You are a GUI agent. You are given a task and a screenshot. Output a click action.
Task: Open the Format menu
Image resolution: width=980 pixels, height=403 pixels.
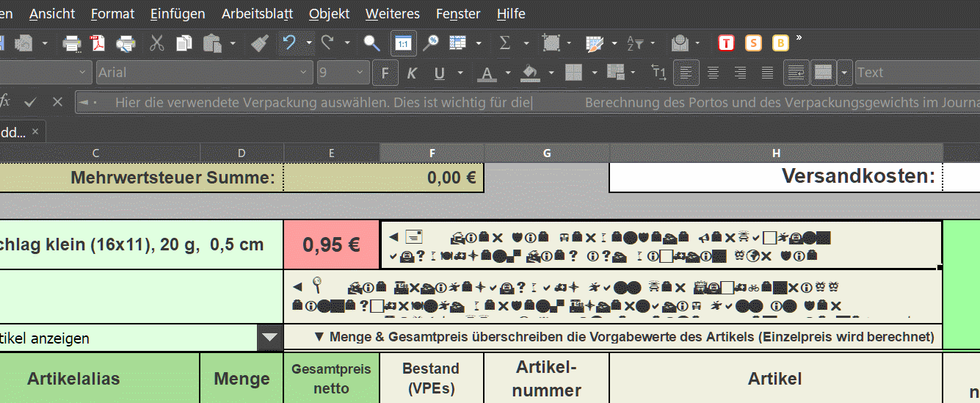coord(112,14)
